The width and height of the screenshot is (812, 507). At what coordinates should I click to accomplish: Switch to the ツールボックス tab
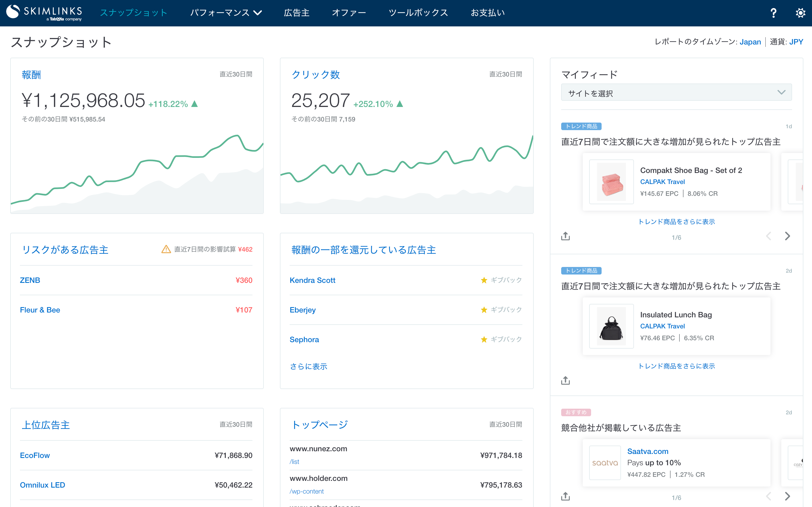coord(418,13)
